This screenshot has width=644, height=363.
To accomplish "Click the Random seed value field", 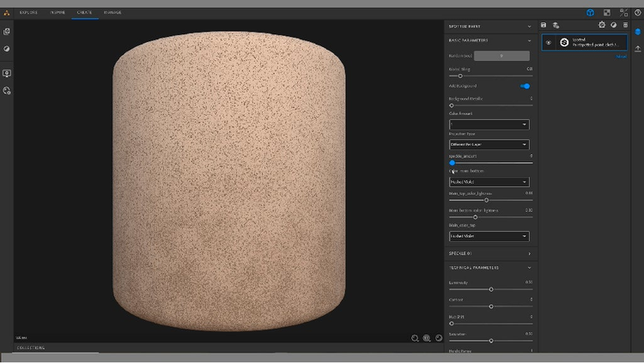I will pyautogui.click(x=501, y=56).
